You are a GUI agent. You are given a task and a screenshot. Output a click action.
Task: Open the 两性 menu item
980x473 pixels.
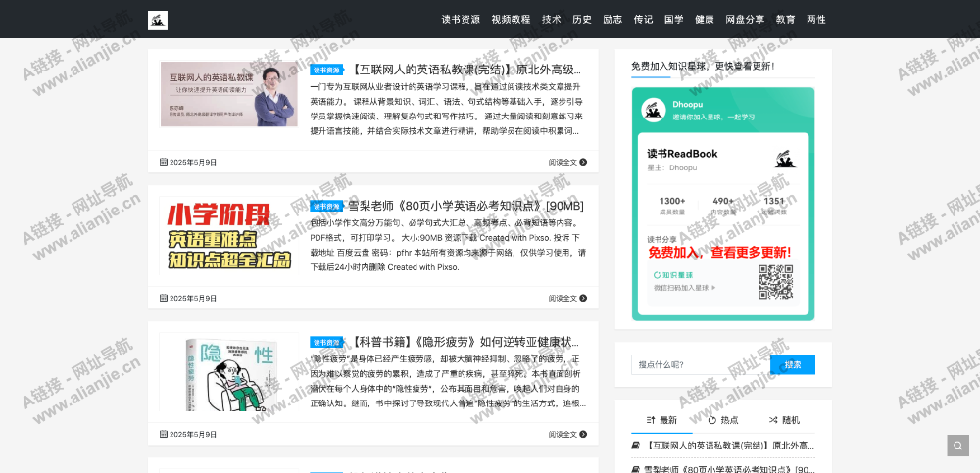point(816,20)
